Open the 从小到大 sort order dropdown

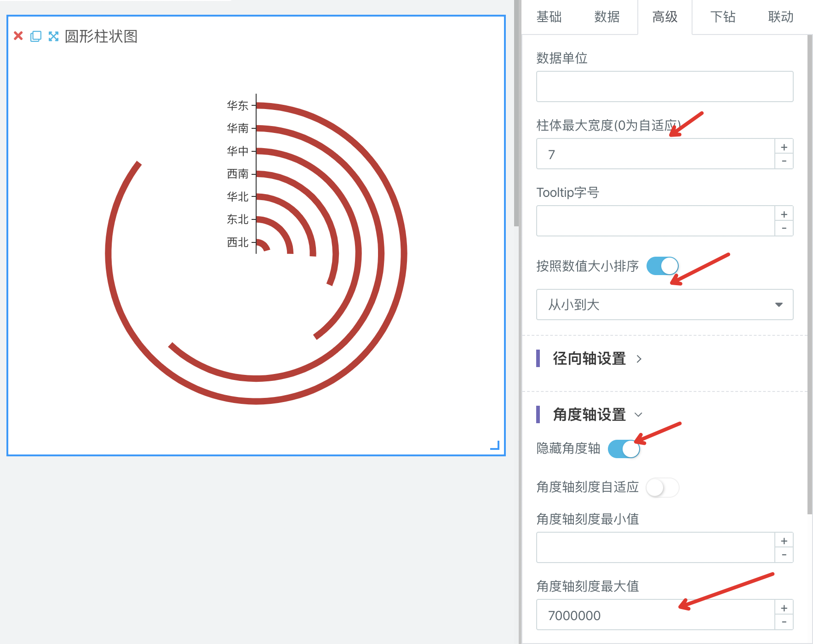pos(664,305)
